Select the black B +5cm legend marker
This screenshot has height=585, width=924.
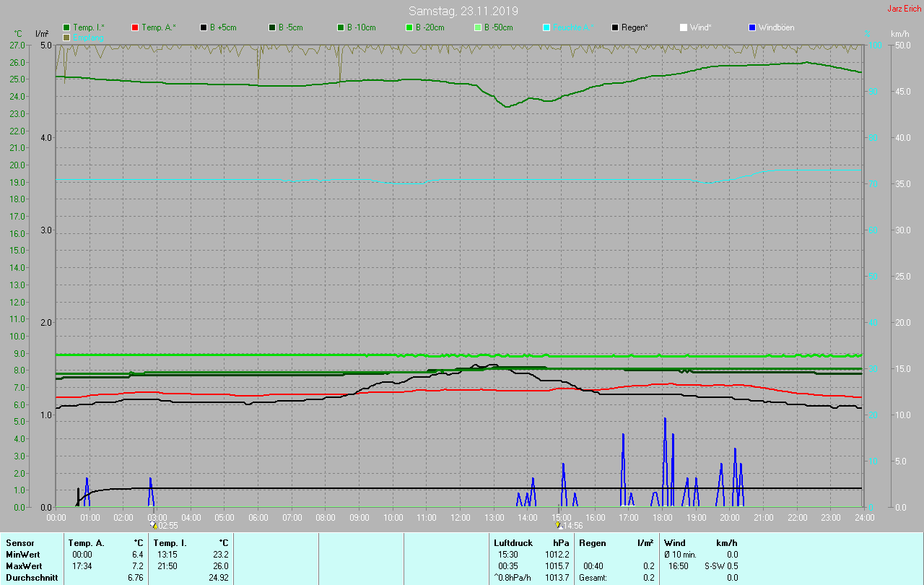coord(204,27)
